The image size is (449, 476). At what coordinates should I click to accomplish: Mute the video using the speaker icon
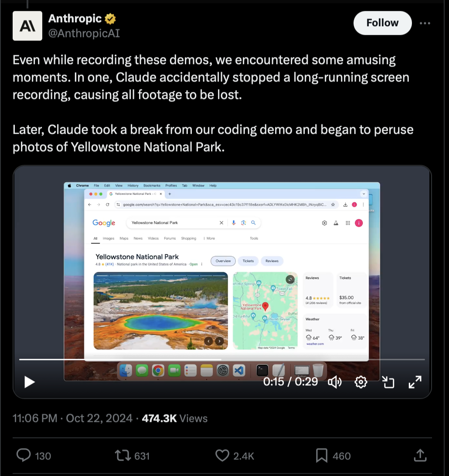pos(335,382)
